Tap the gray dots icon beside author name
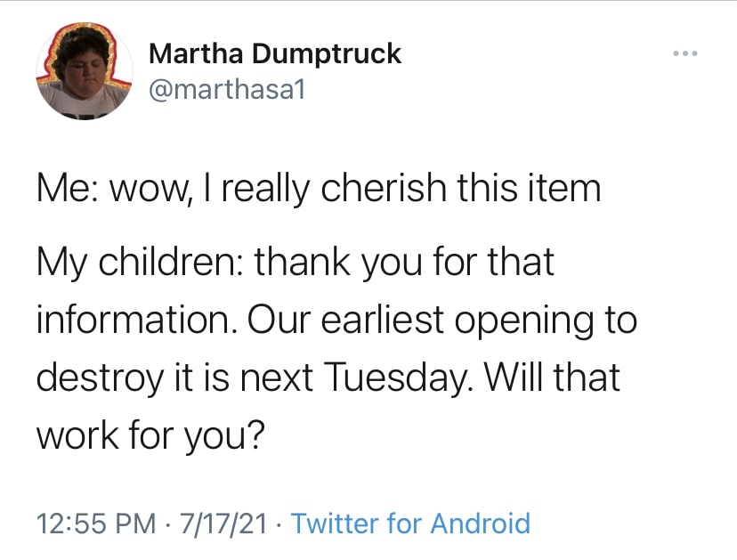 685,53
